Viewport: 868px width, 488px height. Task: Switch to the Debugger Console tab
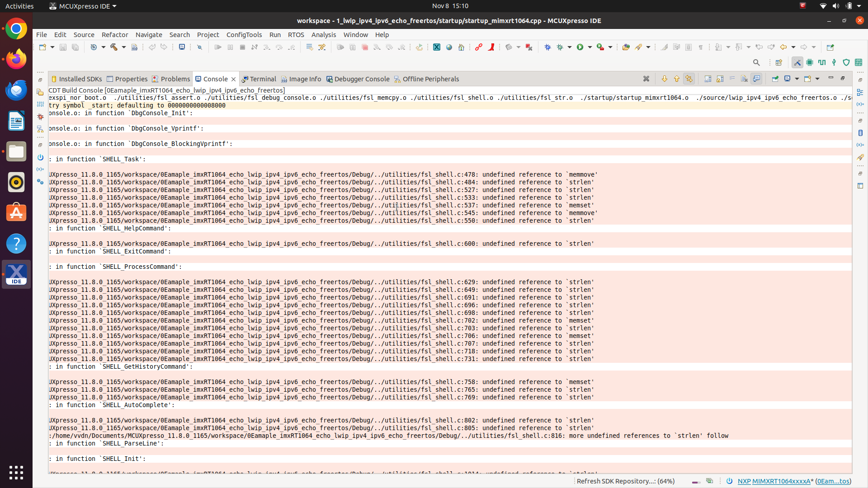coord(362,79)
